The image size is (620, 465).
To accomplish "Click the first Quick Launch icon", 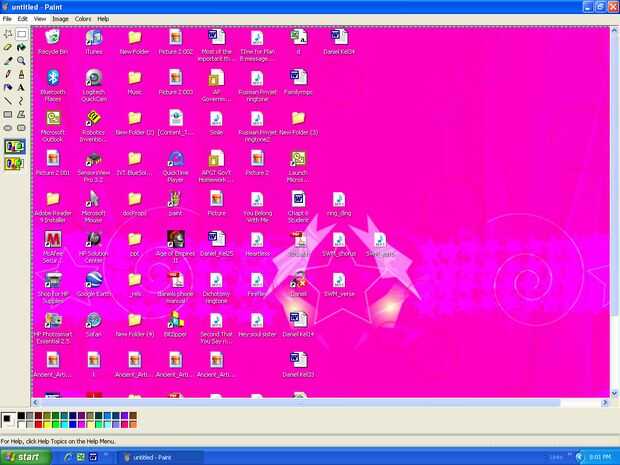I will click(68, 457).
